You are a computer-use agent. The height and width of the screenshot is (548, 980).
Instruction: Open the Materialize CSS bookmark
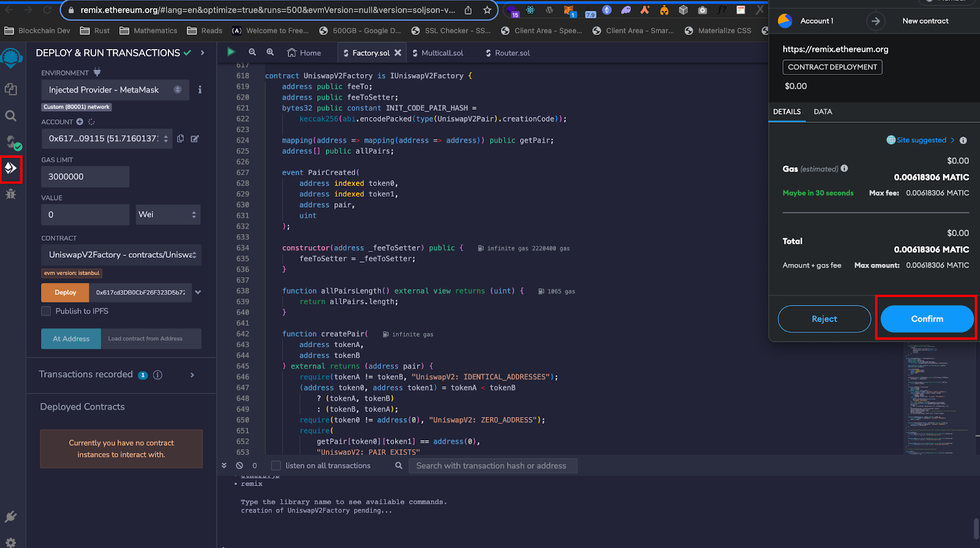718,31
